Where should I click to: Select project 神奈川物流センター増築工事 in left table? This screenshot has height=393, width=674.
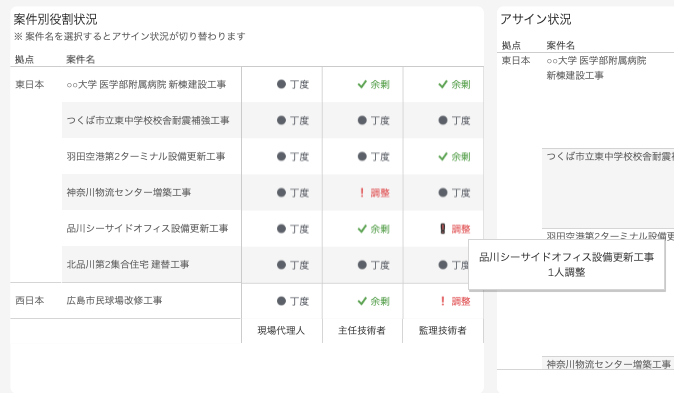tap(129, 193)
